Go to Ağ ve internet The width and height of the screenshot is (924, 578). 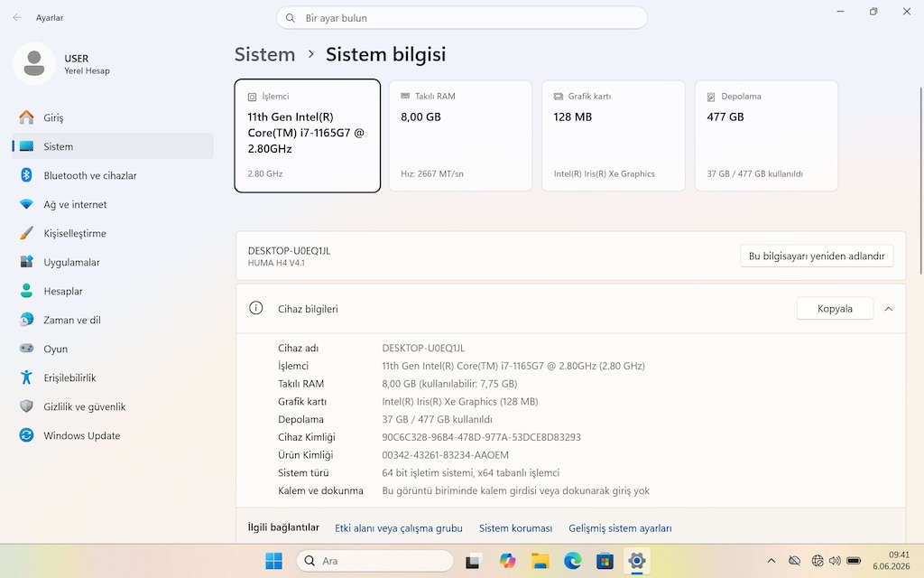[113, 204]
